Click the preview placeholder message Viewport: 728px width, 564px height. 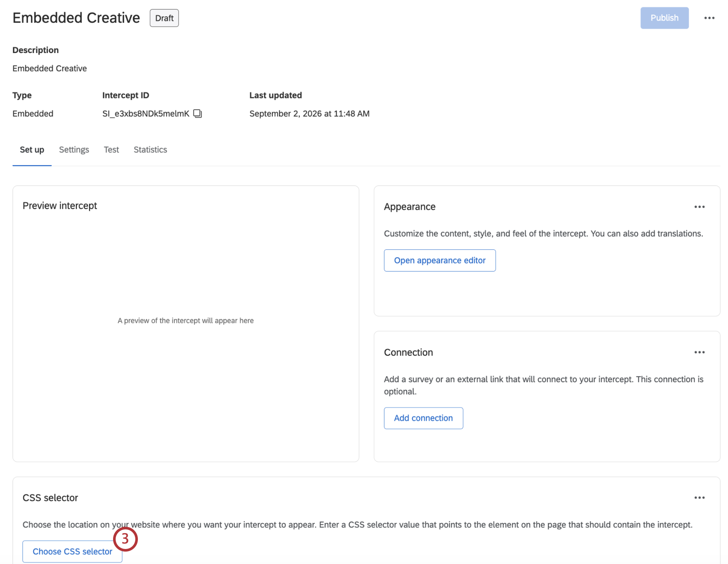tap(186, 321)
